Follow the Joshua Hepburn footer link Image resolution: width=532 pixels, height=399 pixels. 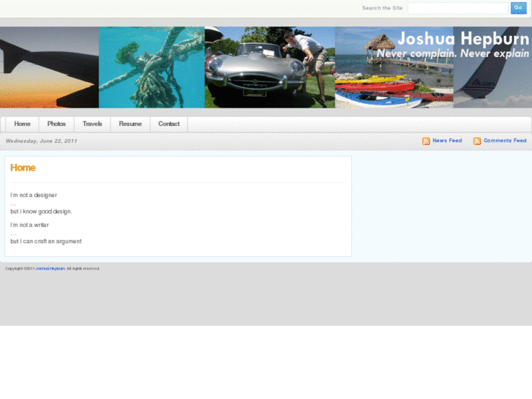50,269
